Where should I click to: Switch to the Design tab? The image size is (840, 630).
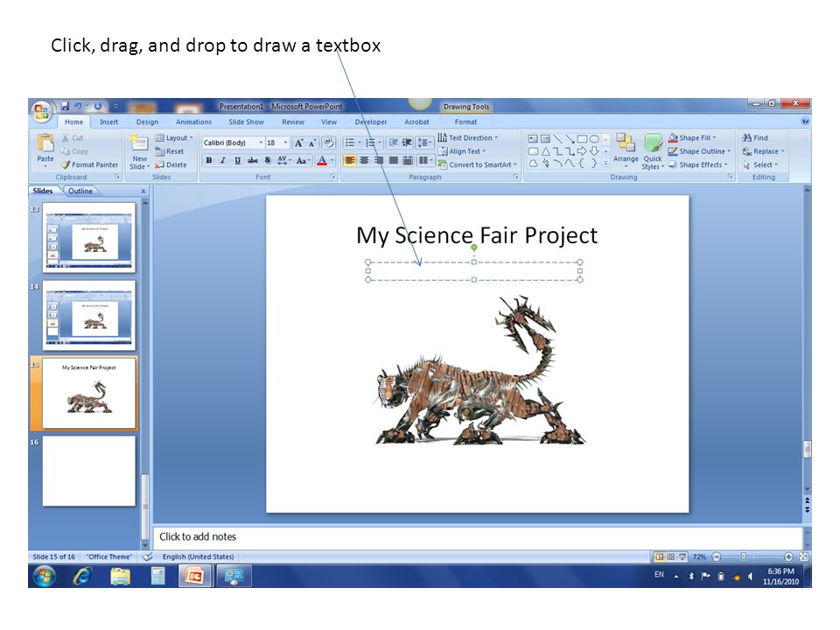(x=147, y=122)
